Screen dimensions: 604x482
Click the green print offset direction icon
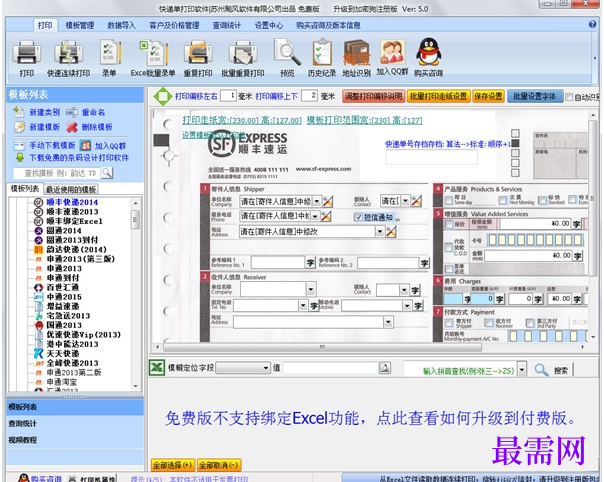tap(163, 96)
